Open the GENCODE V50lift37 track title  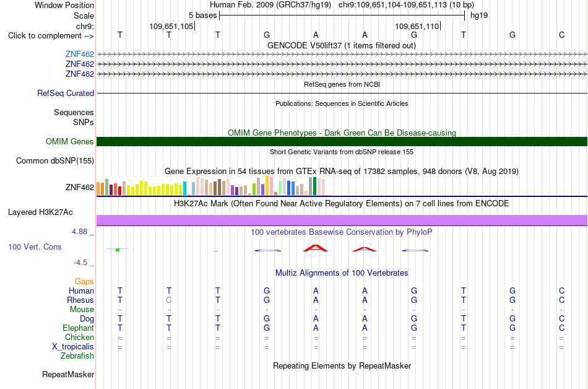coord(342,45)
